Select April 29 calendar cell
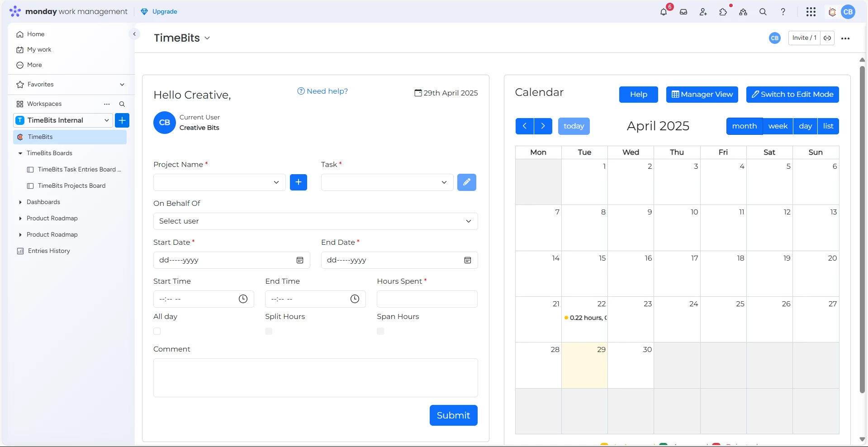868x447 pixels. point(585,365)
